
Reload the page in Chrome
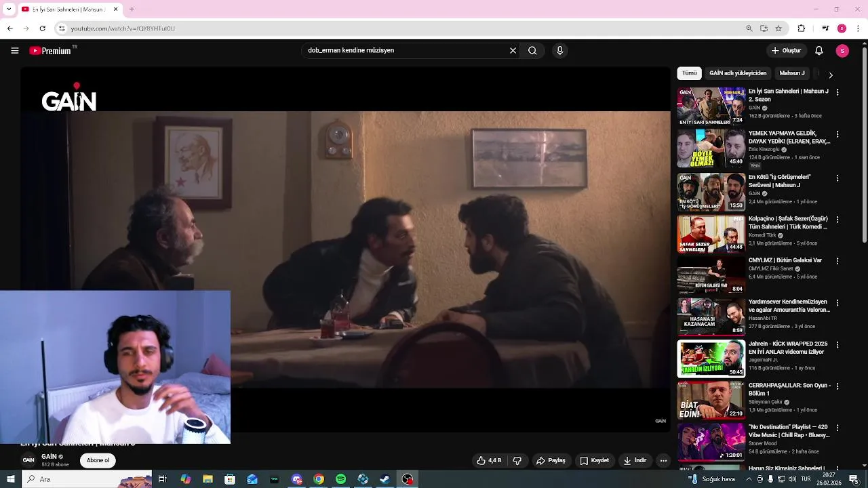coord(42,28)
